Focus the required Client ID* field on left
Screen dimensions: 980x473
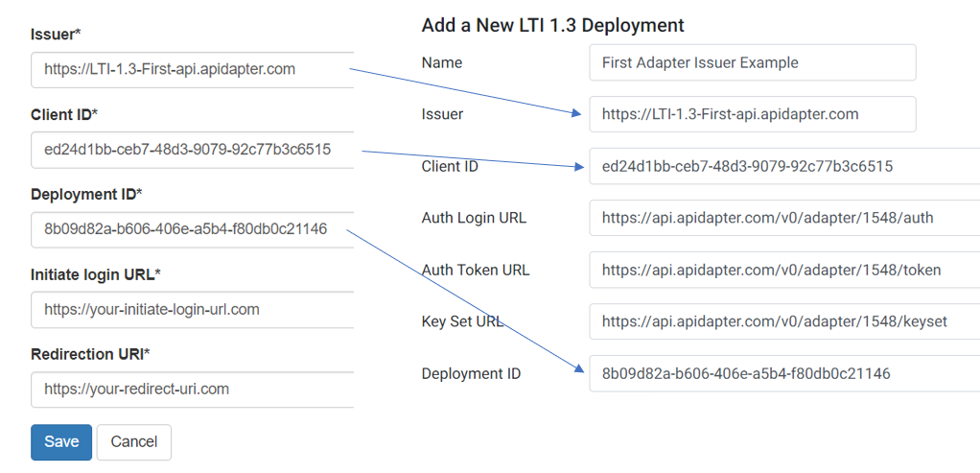[x=192, y=149]
